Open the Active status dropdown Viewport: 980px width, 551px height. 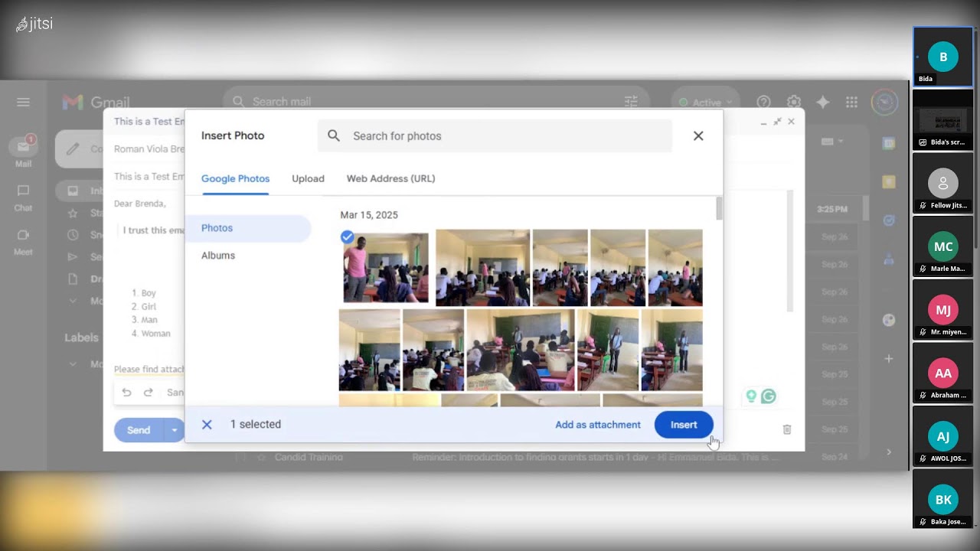pyautogui.click(x=706, y=103)
